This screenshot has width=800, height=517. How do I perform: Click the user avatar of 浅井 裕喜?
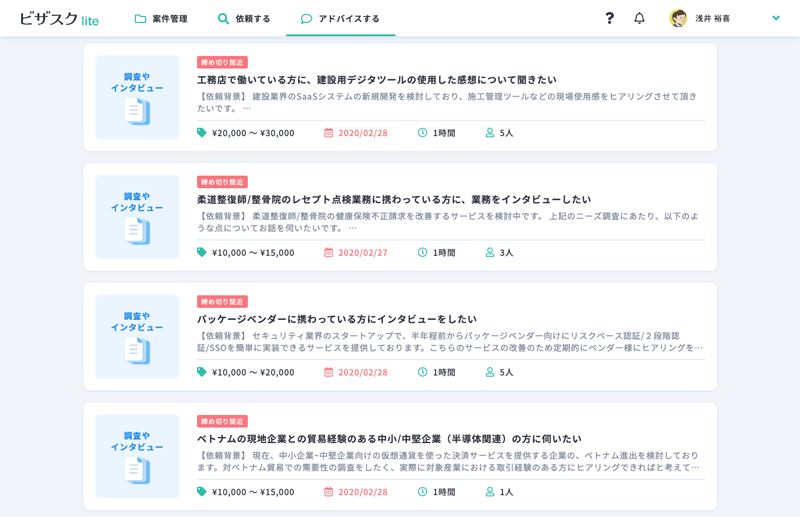coord(678,18)
